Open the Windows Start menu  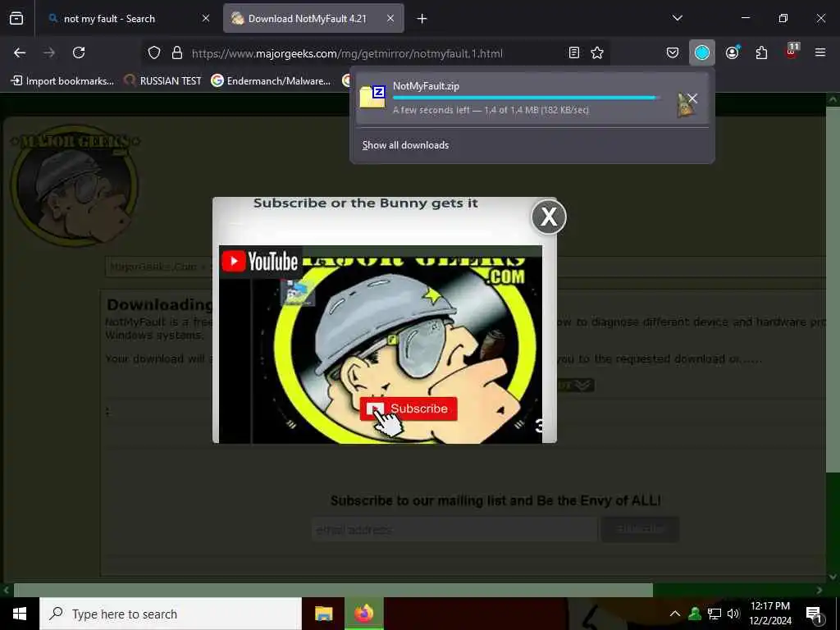[20, 614]
